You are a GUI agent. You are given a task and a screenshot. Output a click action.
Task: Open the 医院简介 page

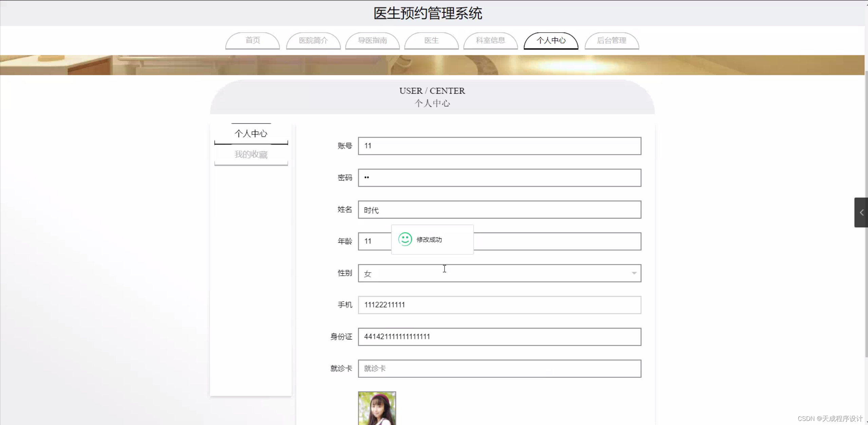[313, 40]
